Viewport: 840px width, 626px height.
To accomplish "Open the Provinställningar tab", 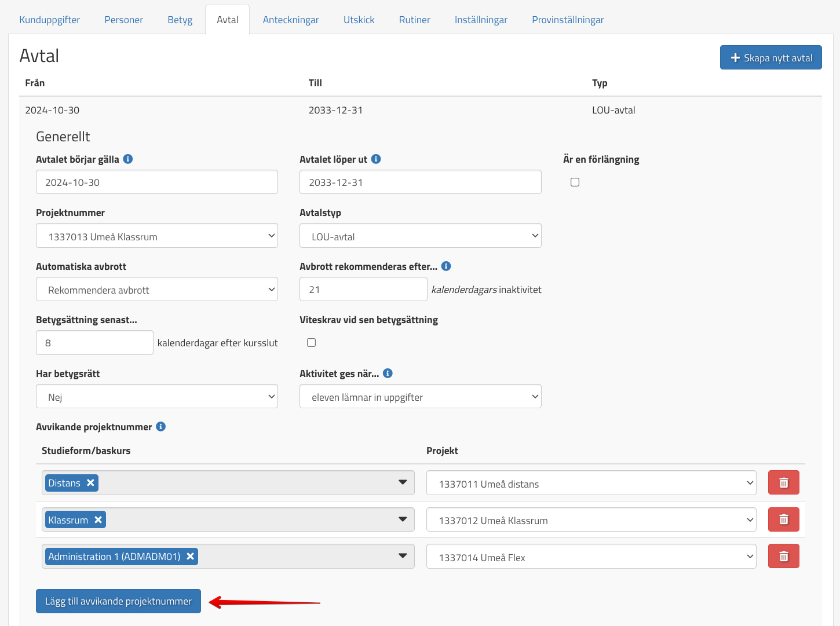I will tap(568, 20).
